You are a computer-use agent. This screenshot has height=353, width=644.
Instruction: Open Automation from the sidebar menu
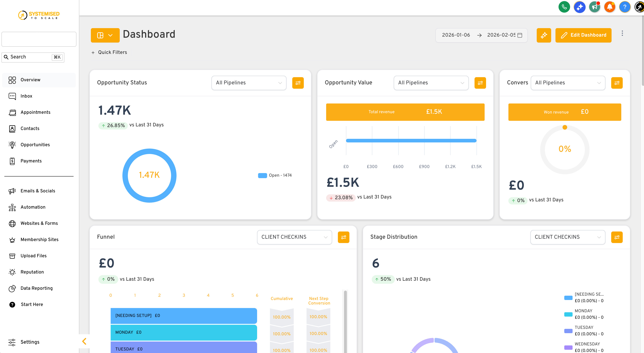click(x=33, y=207)
